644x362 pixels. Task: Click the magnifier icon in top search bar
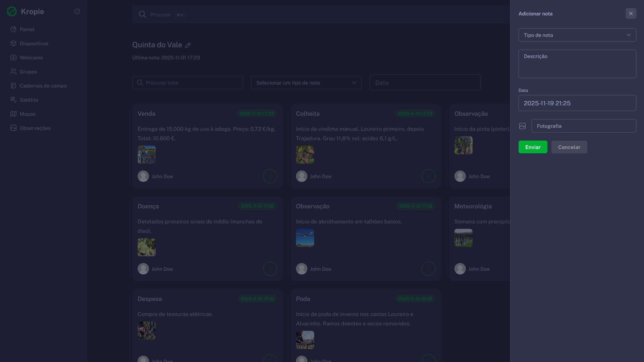(142, 15)
